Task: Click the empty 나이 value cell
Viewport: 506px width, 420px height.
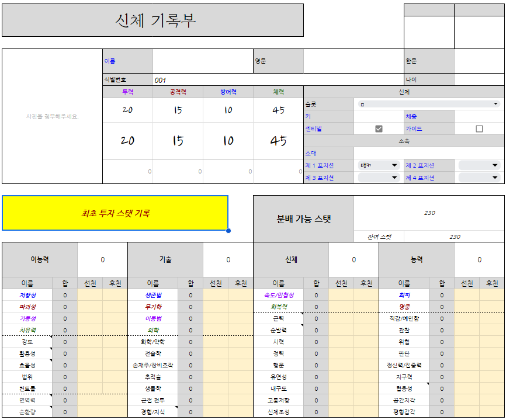Action: 479,79
